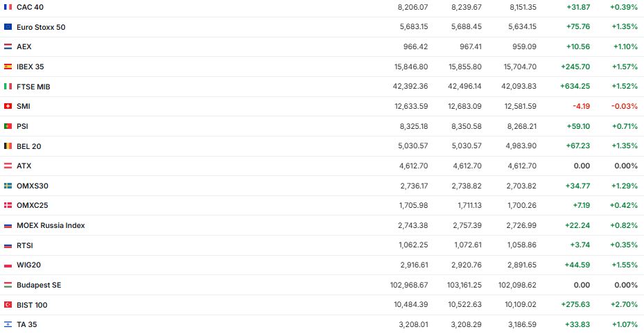Open the Euro Stoxx 50 index page
The height and width of the screenshot is (334, 644).
pyautogui.click(x=41, y=27)
